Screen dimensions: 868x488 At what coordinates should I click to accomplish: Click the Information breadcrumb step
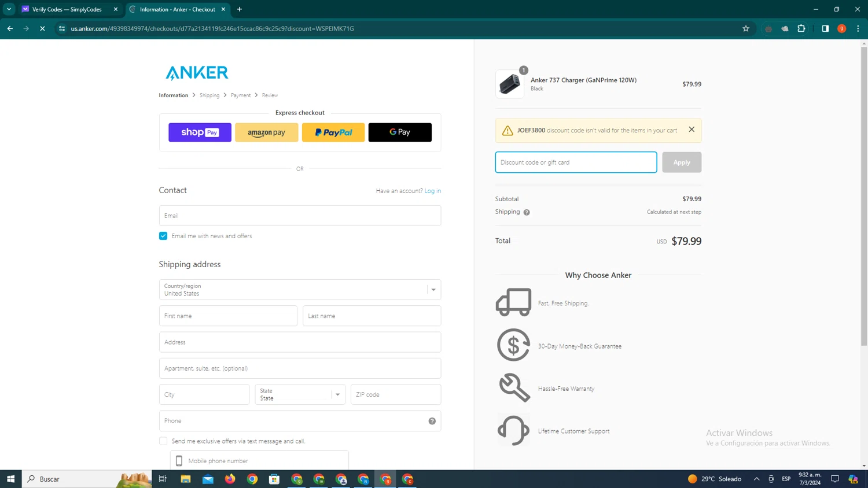tap(174, 95)
